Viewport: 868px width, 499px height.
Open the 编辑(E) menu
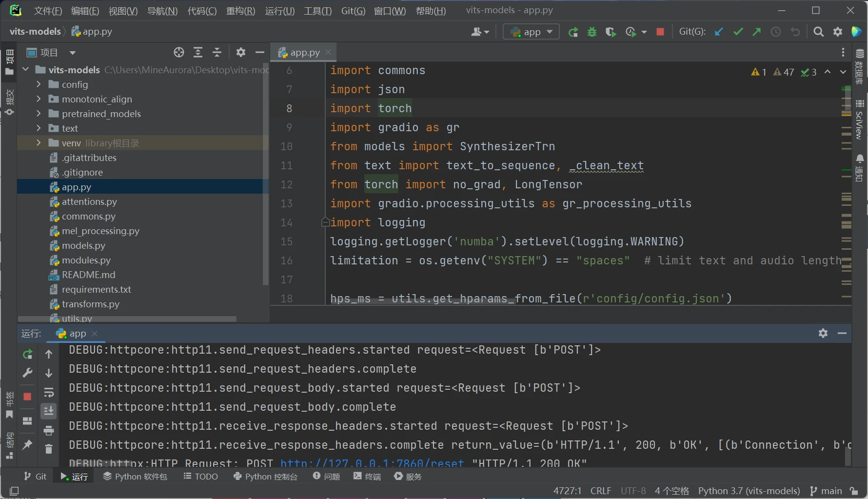point(85,11)
